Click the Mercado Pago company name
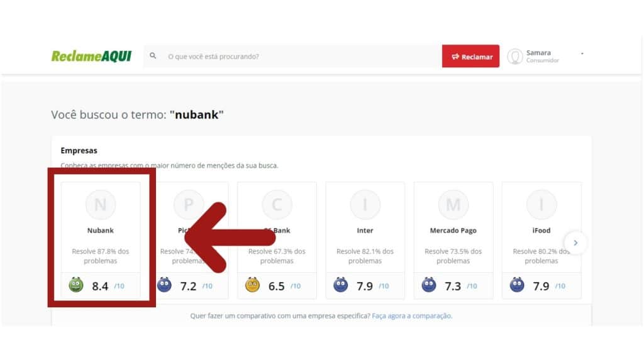The image size is (644, 362). [x=453, y=230]
